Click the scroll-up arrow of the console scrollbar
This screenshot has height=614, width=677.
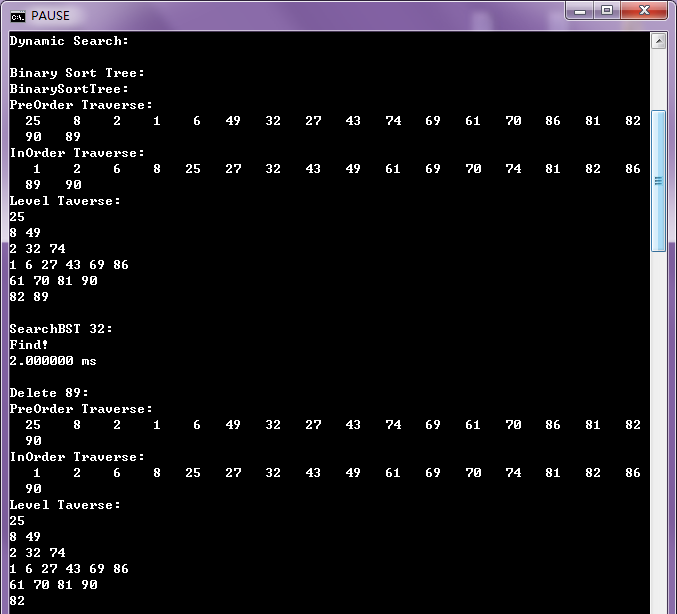[658, 41]
